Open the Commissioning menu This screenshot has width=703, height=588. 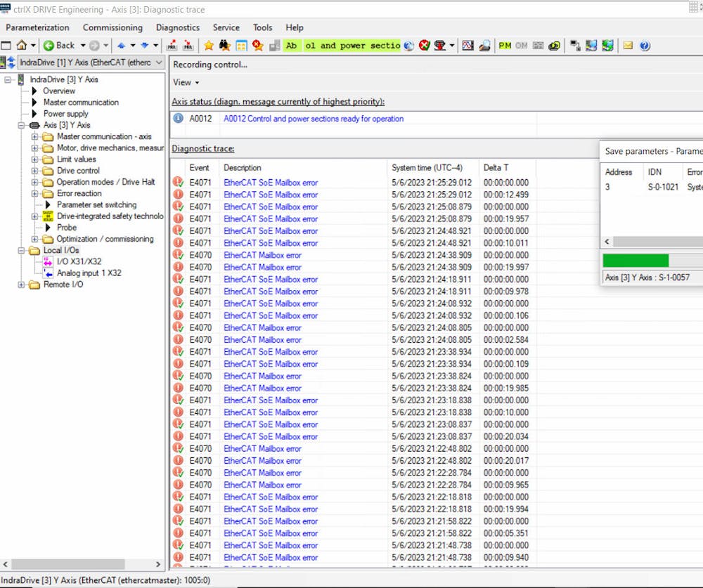pyautogui.click(x=112, y=27)
